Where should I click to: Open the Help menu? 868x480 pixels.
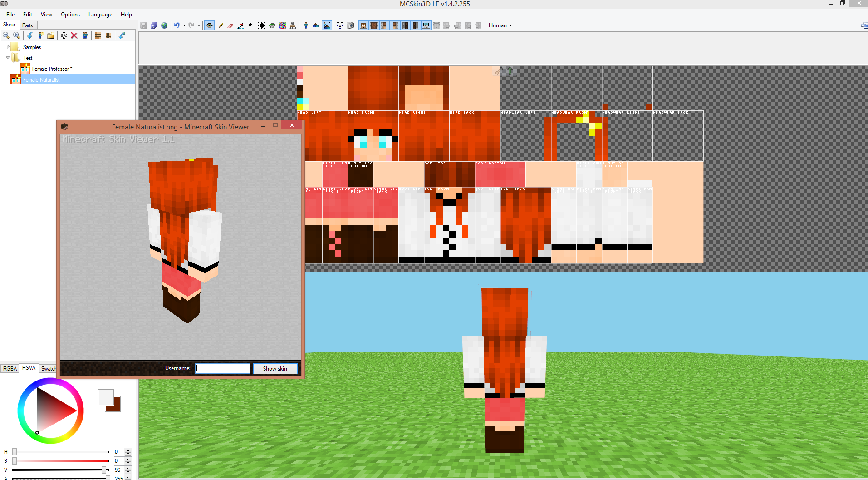pyautogui.click(x=126, y=15)
